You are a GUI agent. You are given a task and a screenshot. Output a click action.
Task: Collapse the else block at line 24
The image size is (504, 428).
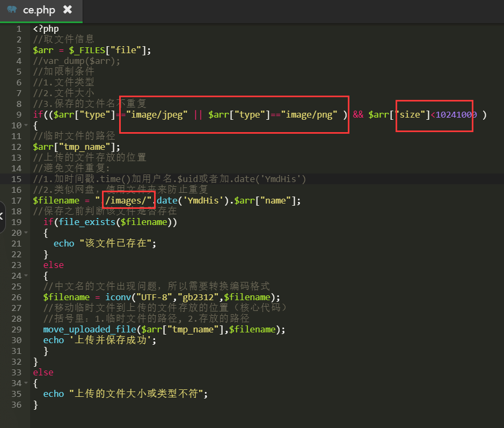[26, 275]
